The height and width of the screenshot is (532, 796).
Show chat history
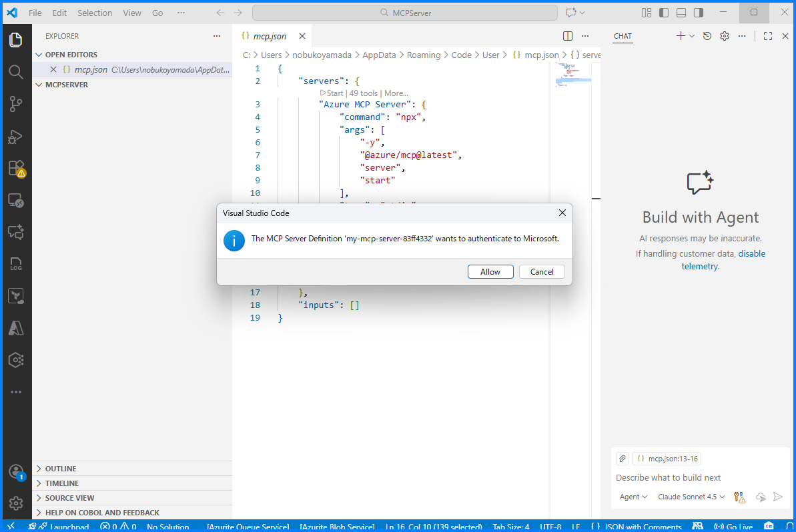pyautogui.click(x=707, y=36)
